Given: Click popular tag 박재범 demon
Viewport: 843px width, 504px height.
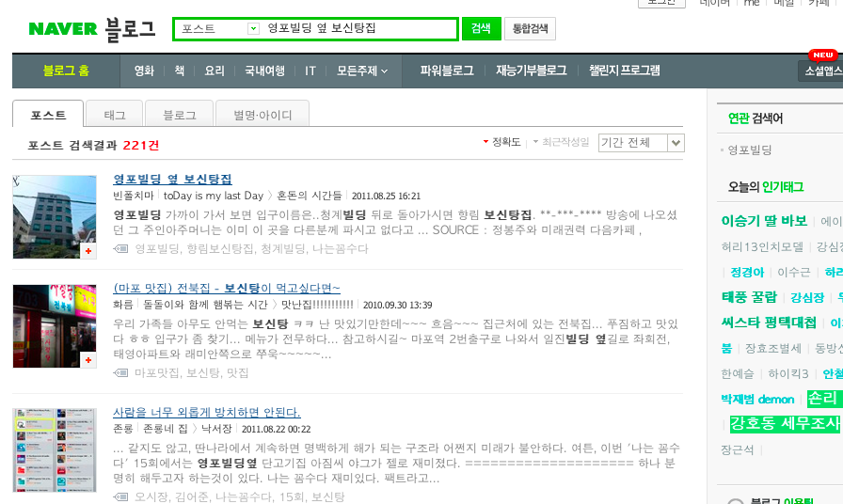Looking at the screenshot, I should click(x=757, y=400).
